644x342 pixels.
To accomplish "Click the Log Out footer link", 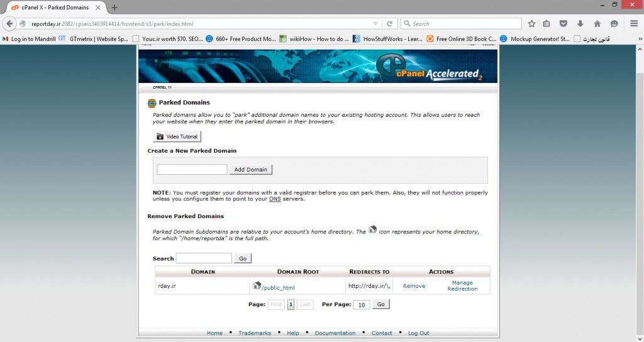I will pos(418,333).
